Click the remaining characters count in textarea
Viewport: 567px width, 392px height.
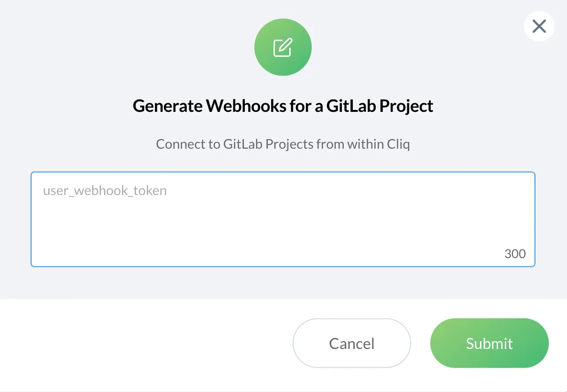pyautogui.click(x=515, y=254)
